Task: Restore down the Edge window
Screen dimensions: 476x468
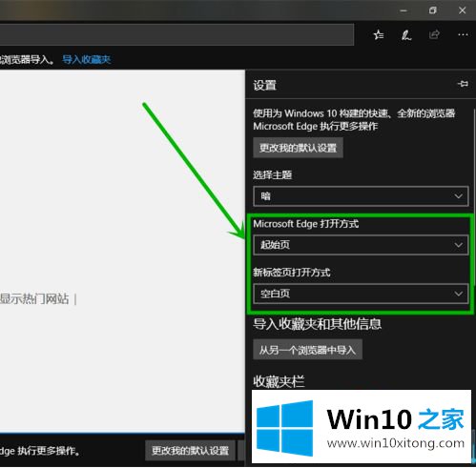Action: [x=433, y=10]
